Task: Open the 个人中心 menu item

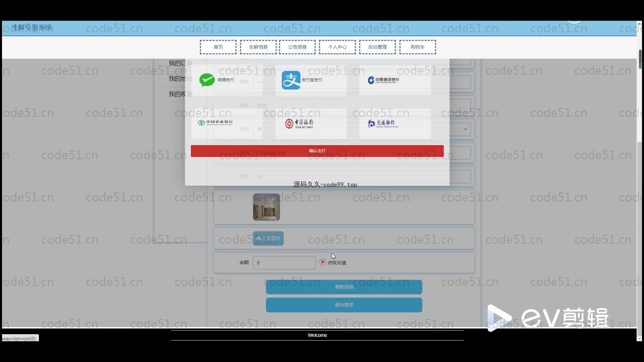Action: click(x=337, y=47)
